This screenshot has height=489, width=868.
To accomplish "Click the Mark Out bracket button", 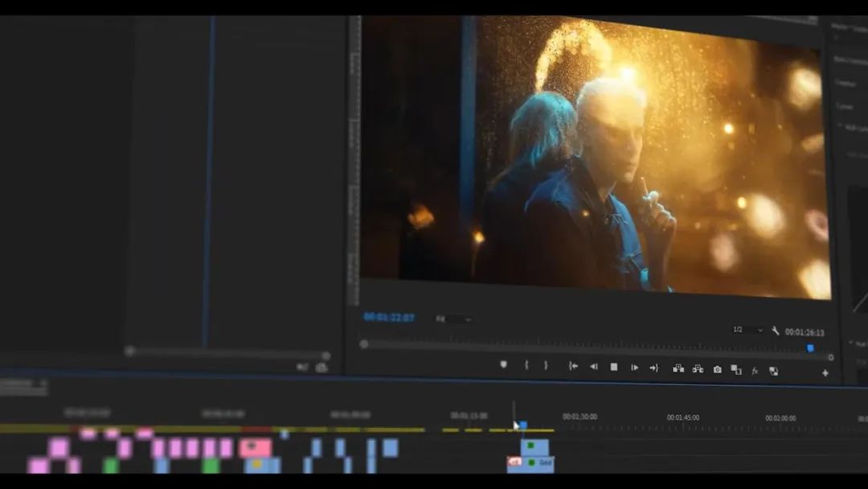I will [x=546, y=366].
